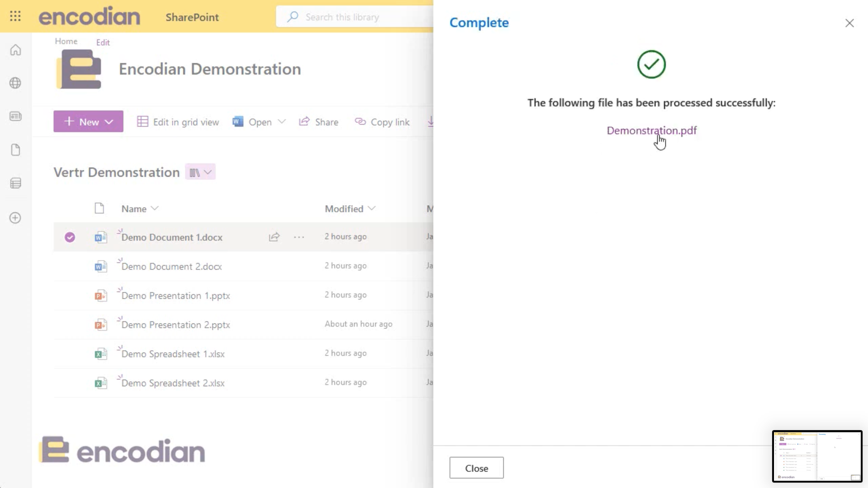
Task: Expand the Open command chevron
Action: (x=282, y=122)
